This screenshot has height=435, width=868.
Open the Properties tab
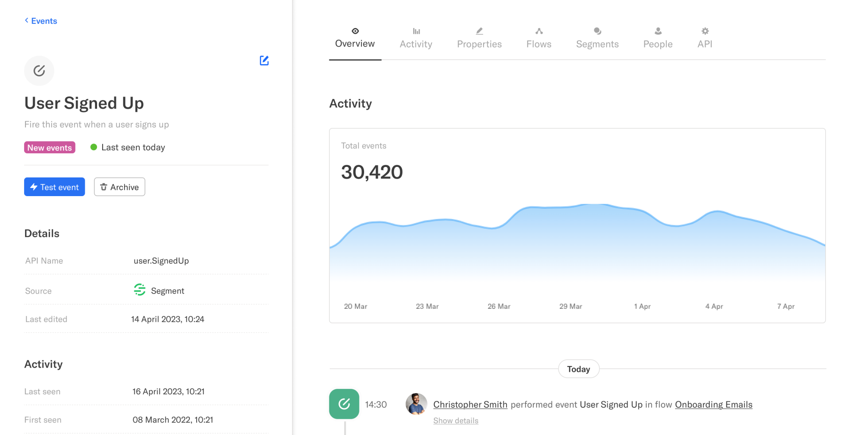[x=479, y=44]
